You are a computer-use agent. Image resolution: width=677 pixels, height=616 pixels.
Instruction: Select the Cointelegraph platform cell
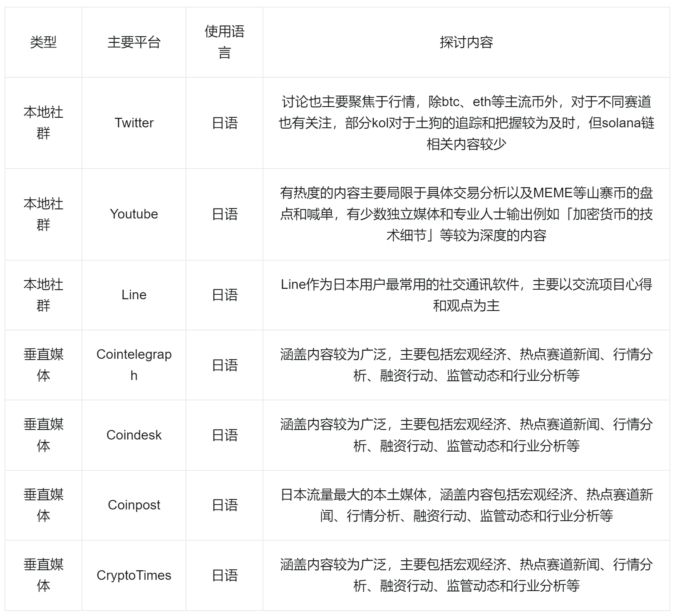[134, 365]
